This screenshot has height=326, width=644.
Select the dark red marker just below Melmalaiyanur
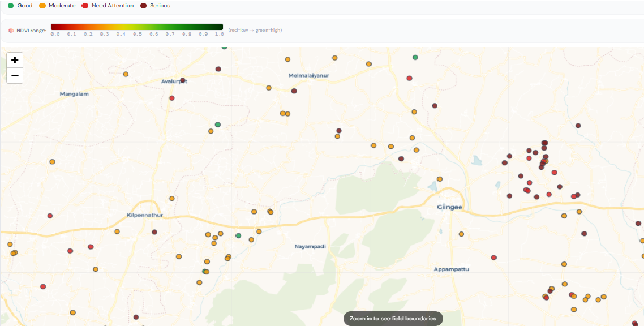[x=294, y=91]
